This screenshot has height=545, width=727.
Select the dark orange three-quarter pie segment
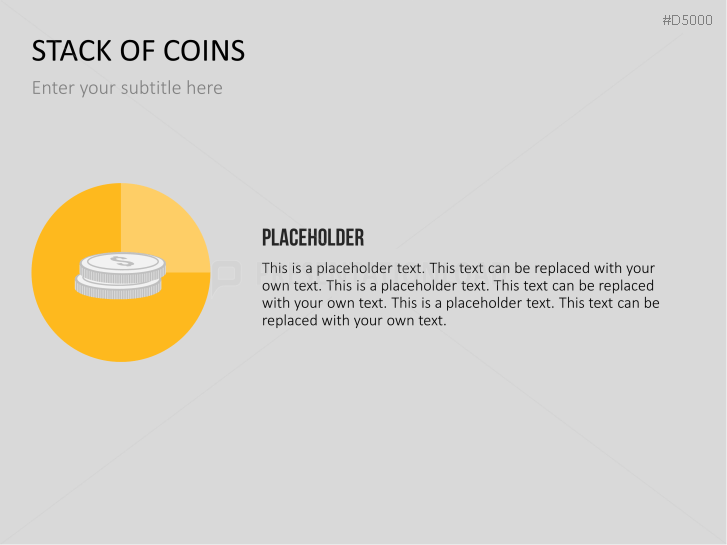click(x=90, y=320)
